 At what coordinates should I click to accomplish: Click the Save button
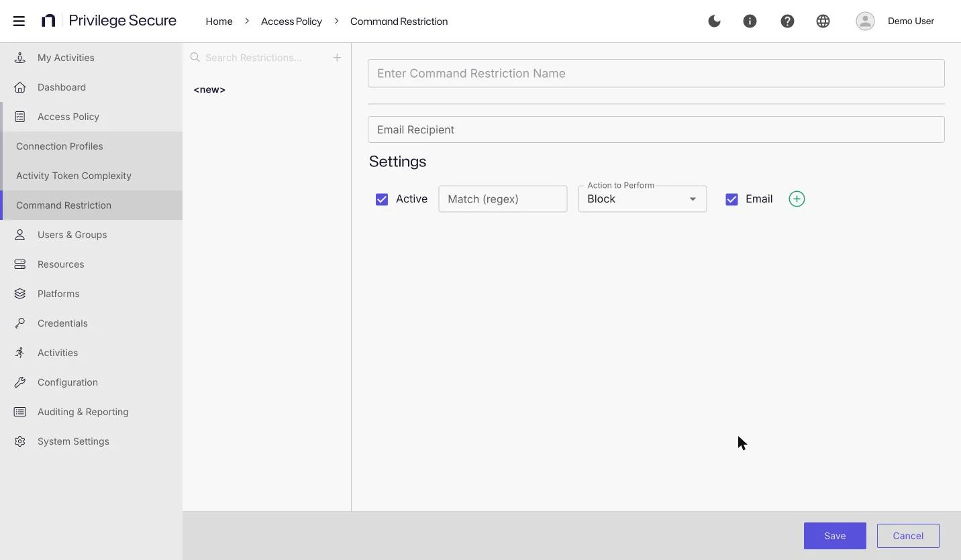click(835, 536)
